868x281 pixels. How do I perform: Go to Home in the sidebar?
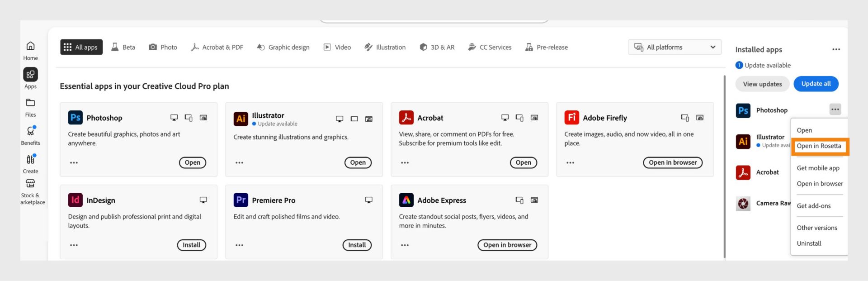point(30,51)
